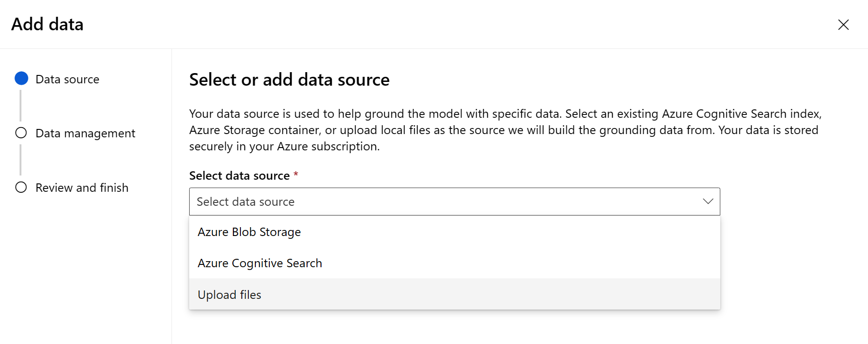868x344 pixels.
Task: Click the Select or add data source heading
Action: (289, 80)
